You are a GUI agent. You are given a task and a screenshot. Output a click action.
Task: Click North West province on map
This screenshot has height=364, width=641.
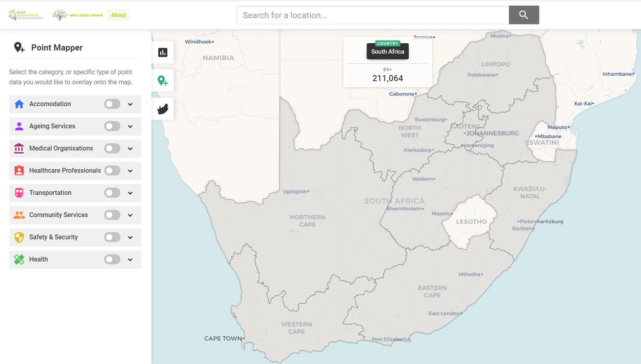click(x=410, y=131)
